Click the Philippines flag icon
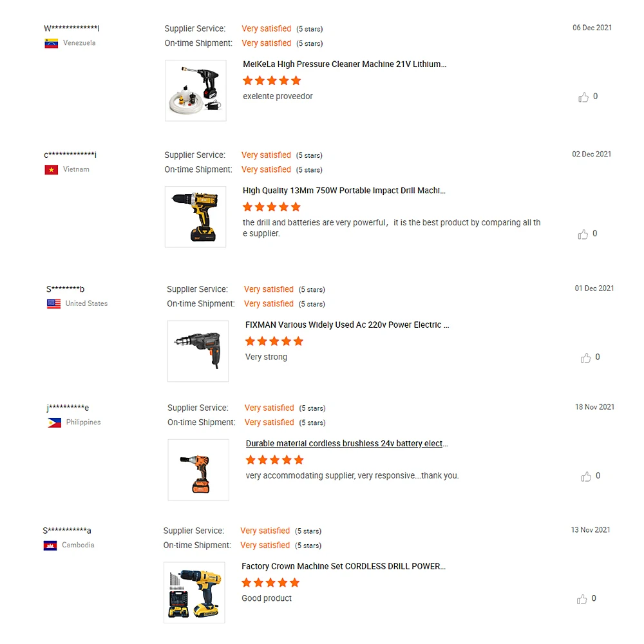The width and height of the screenshot is (644, 644). tap(54, 422)
